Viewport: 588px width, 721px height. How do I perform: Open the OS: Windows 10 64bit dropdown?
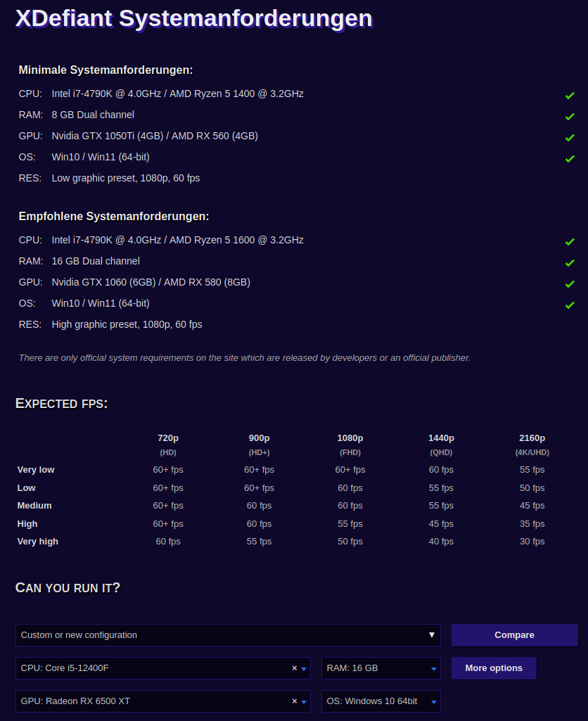[434, 701]
